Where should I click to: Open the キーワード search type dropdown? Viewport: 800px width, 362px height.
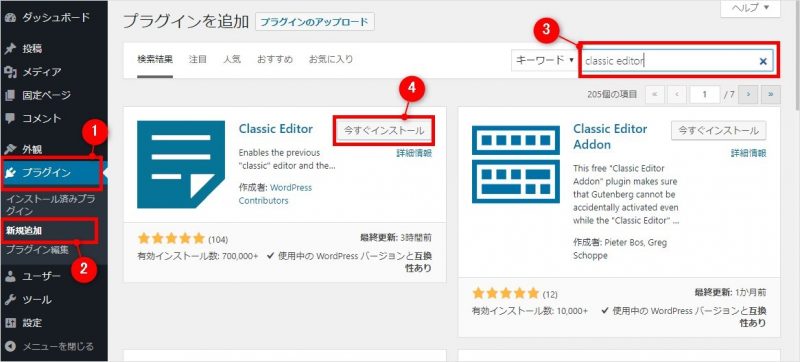[544, 60]
